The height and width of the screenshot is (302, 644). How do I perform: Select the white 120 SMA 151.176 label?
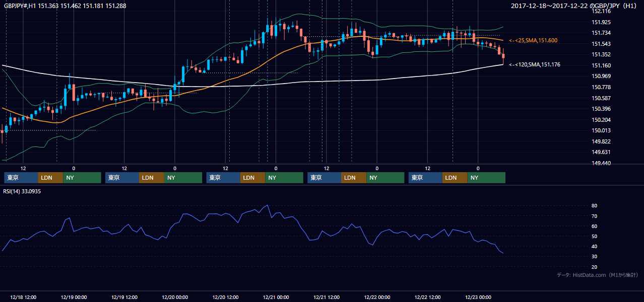tap(535, 65)
